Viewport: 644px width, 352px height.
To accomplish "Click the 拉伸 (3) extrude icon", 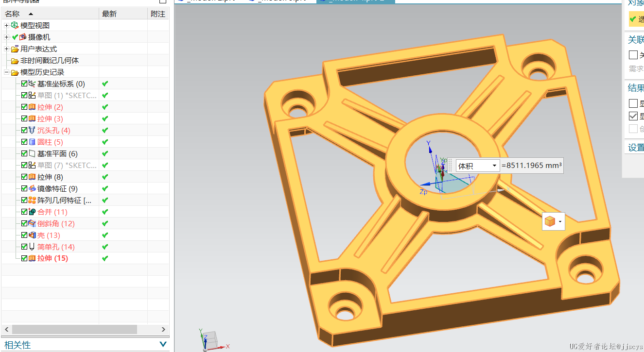I will (32, 118).
